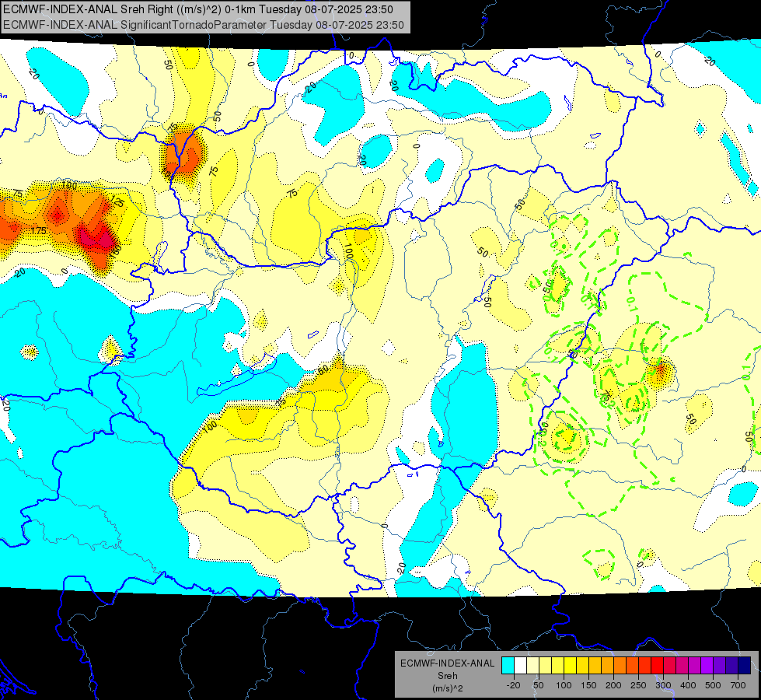Click the legend heading ECMWF-INDEX-ANAL
Screen dimensions: 761x700
click(x=448, y=663)
